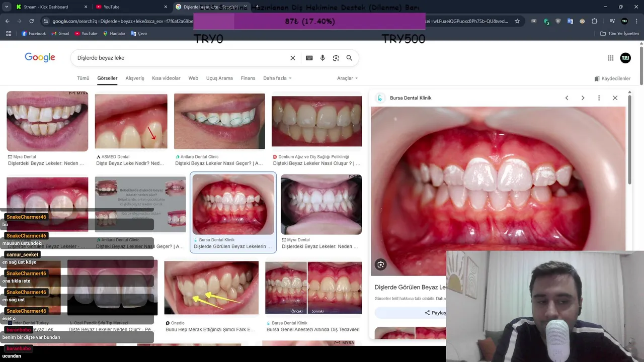Open the Onedio thumbnail with yellow arrows
The image size is (644, 362).
point(211,288)
